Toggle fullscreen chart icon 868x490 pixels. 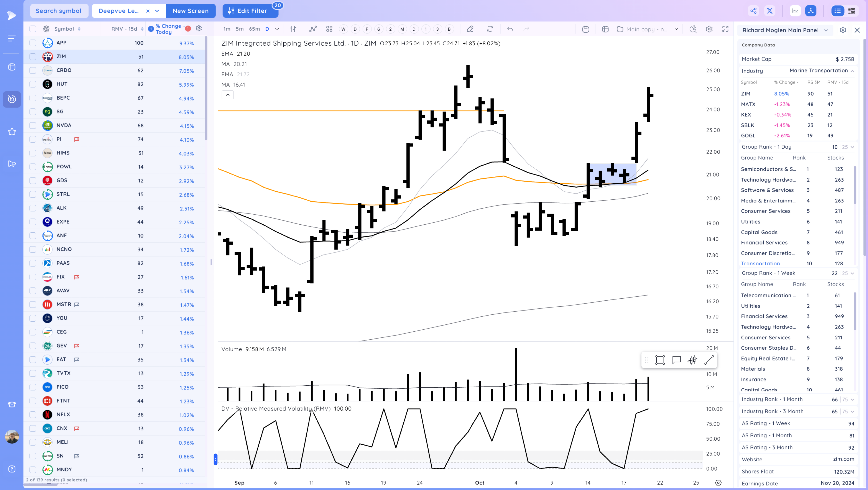(725, 29)
